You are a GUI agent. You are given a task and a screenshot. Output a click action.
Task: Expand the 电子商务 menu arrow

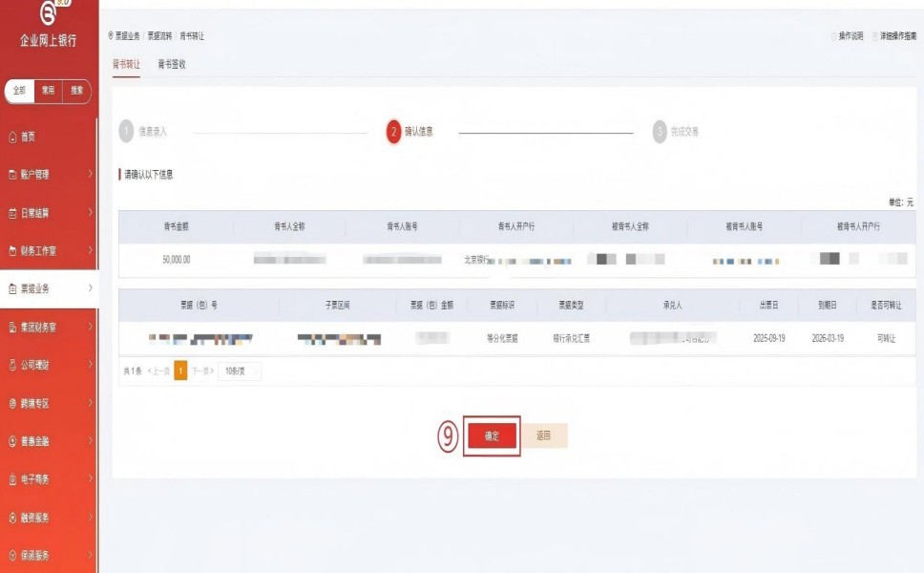[x=90, y=479]
